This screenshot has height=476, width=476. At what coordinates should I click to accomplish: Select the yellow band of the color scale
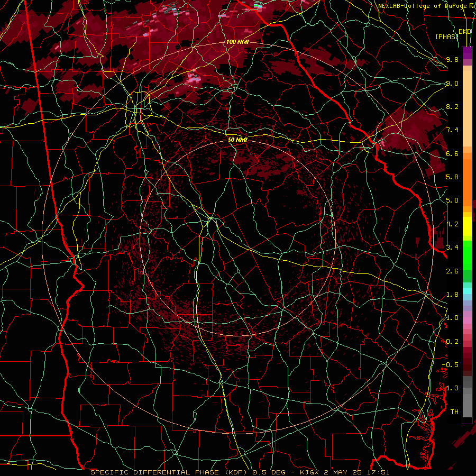click(x=467, y=226)
